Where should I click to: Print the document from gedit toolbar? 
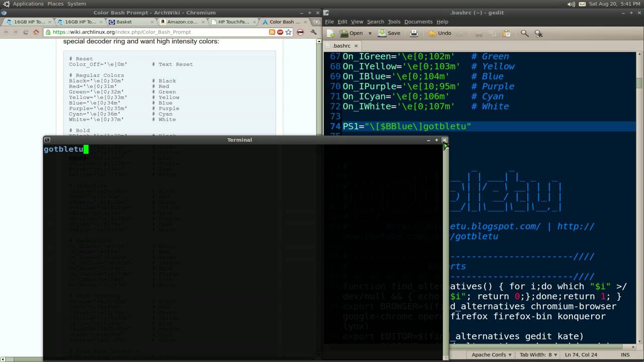pyautogui.click(x=414, y=33)
